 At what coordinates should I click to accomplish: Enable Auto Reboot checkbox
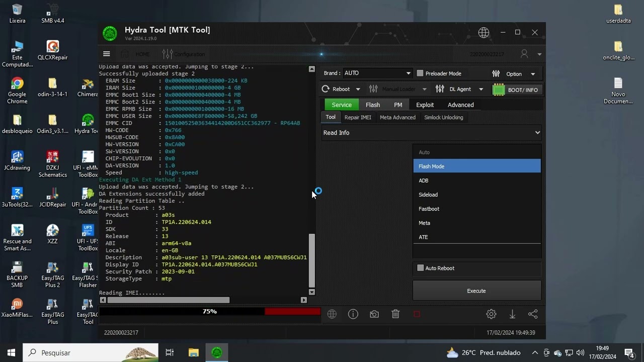421,268
